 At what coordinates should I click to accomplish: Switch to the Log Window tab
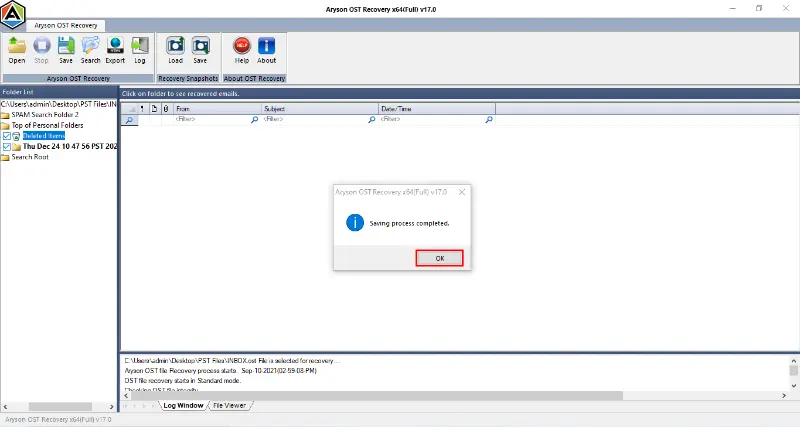tap(183, 406)
